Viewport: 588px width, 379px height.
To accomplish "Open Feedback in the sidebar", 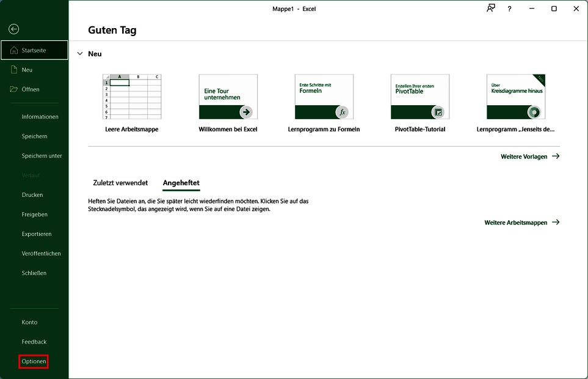I will (34, 342).
